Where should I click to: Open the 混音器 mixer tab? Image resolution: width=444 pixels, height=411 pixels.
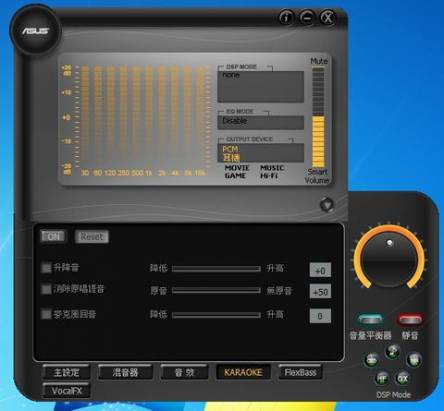coord(125,372)
